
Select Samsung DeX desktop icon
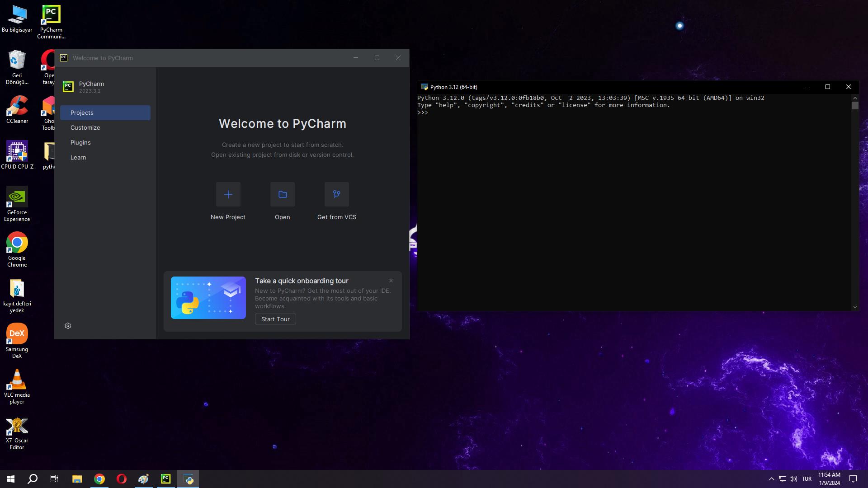[17, 341]
